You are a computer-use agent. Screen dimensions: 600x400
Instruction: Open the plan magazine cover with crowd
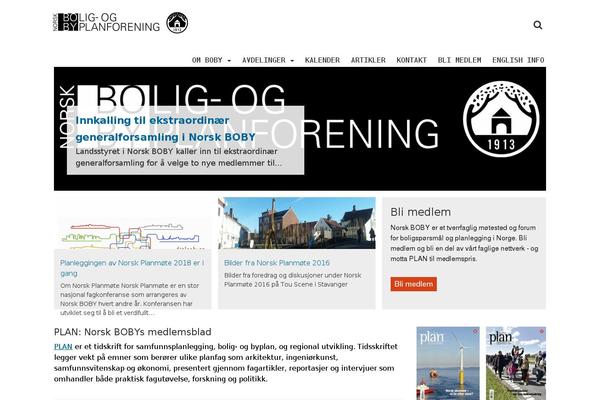(x=516, y=363)
